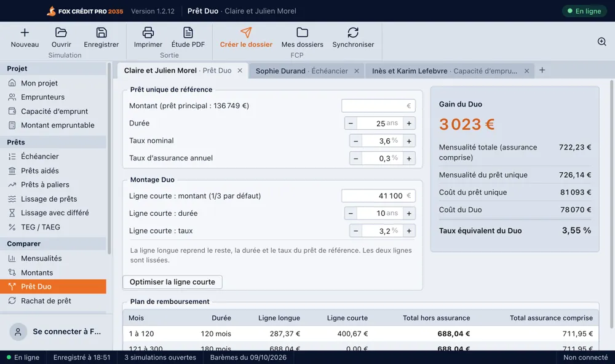Click Optimiser la ligne courte
This screenshot has height=364, width=615.
pyautogui.click(x=172, y=282)
